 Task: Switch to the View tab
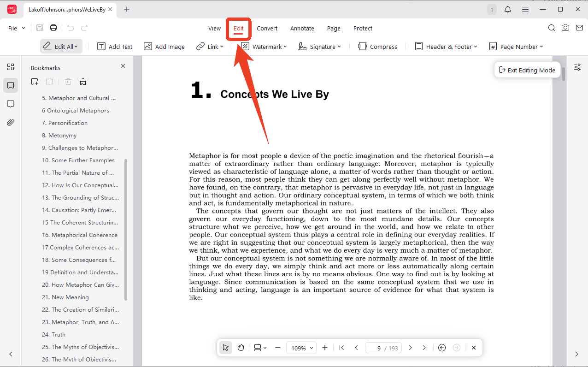(214, 28)
